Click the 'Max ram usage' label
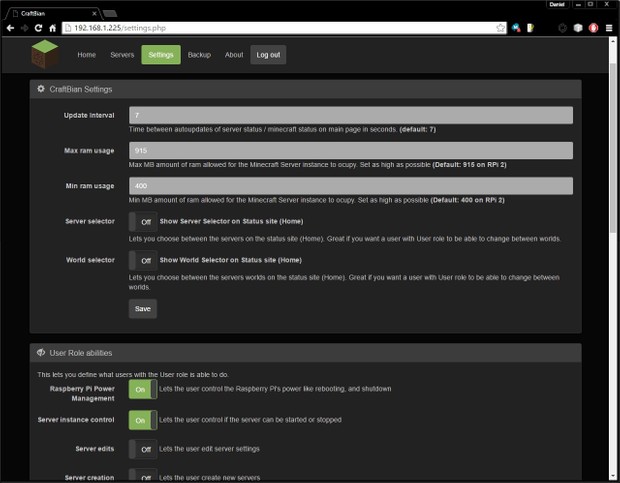The width and height of the screenshot is (620, 483). tap(89, 151)
